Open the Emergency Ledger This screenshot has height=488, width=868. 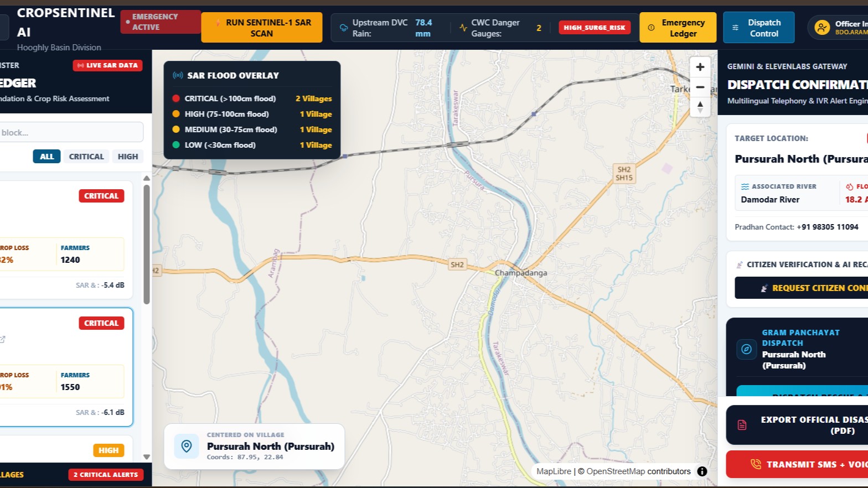[x=678, y=28]
